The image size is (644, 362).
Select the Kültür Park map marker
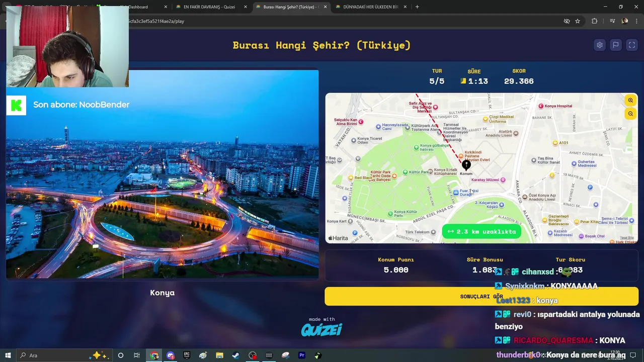tap(405, 172)
